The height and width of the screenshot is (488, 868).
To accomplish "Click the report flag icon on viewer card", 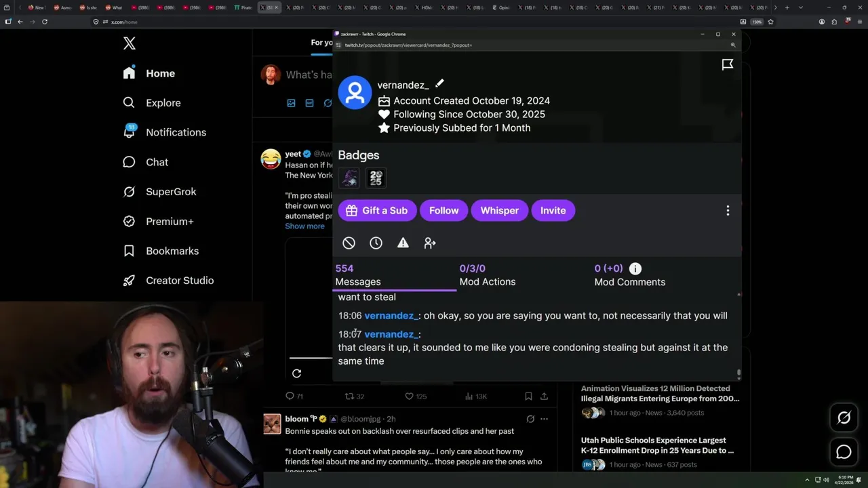I will coord(728,64).
